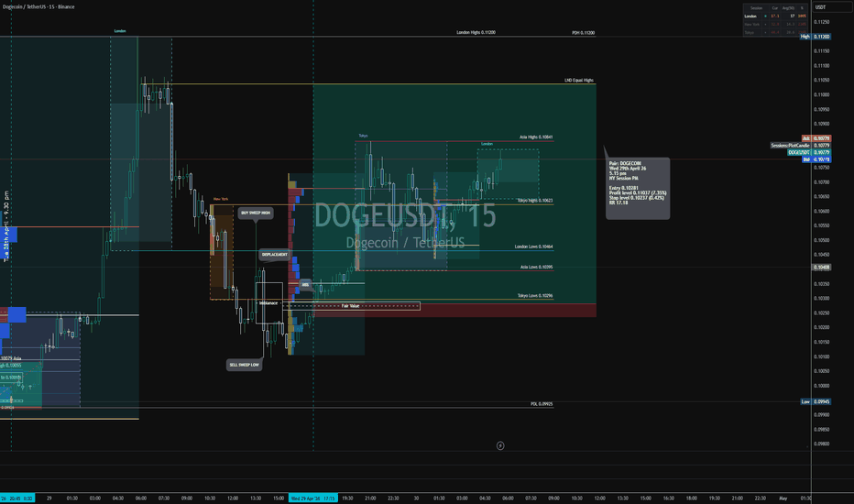This screenshot has height=504, width=854.
Task: Click the blue Bid price label
Action: tap(816, 159)
